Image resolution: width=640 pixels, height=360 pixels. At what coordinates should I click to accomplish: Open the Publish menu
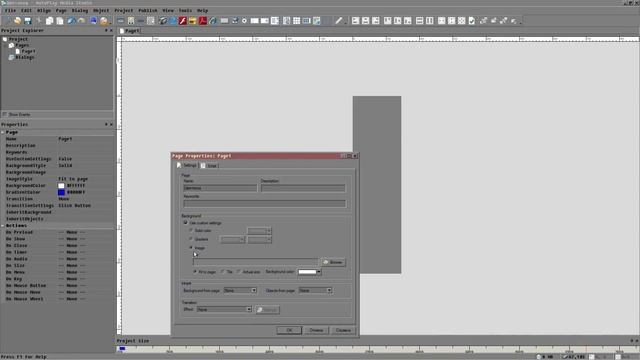[x=148, y=10]
